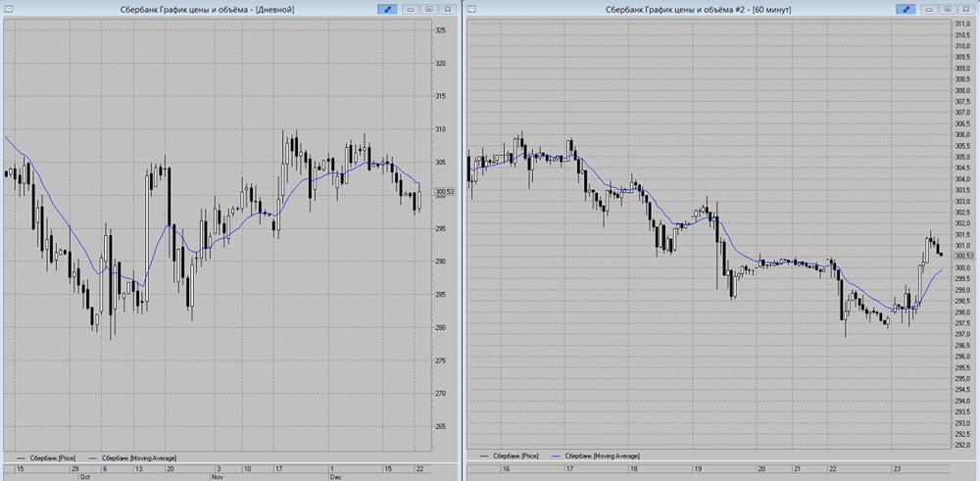Select the title 'Сбербанк График цены и объёма #2 - [60 минут]'

698,10
